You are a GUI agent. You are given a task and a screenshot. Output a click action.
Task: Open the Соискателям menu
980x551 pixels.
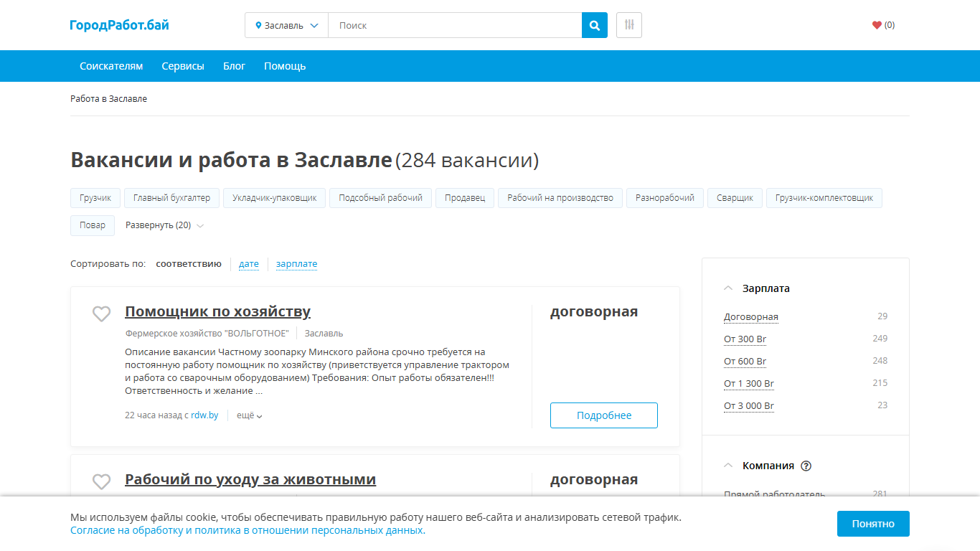coord(111,66)
